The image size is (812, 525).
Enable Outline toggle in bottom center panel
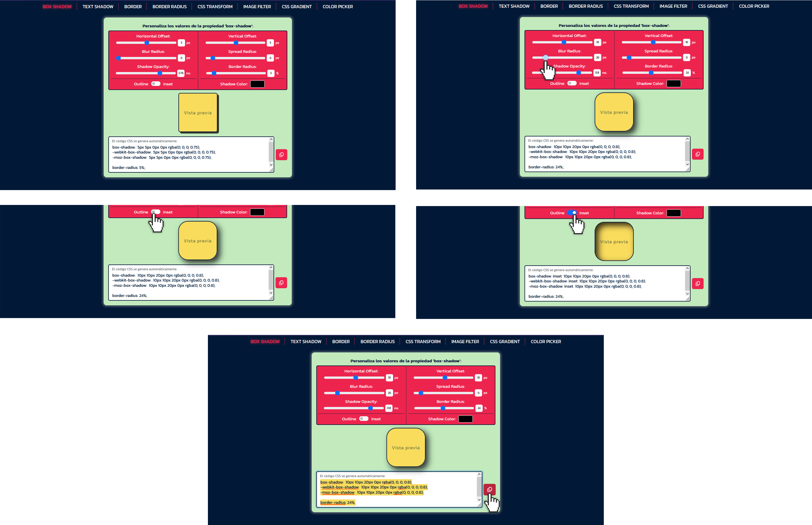(x=362, y=419)
